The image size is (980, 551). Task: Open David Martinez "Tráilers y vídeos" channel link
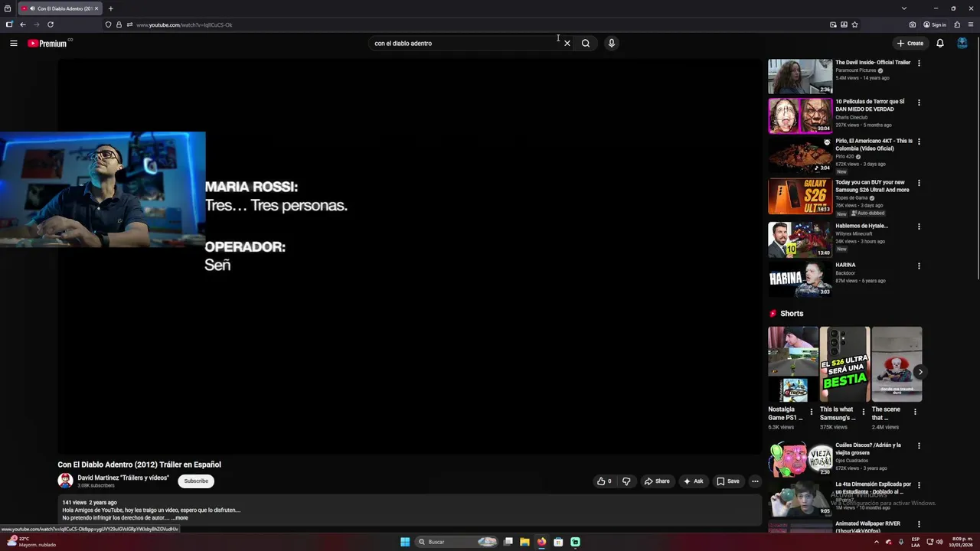(x=123, y=478)
